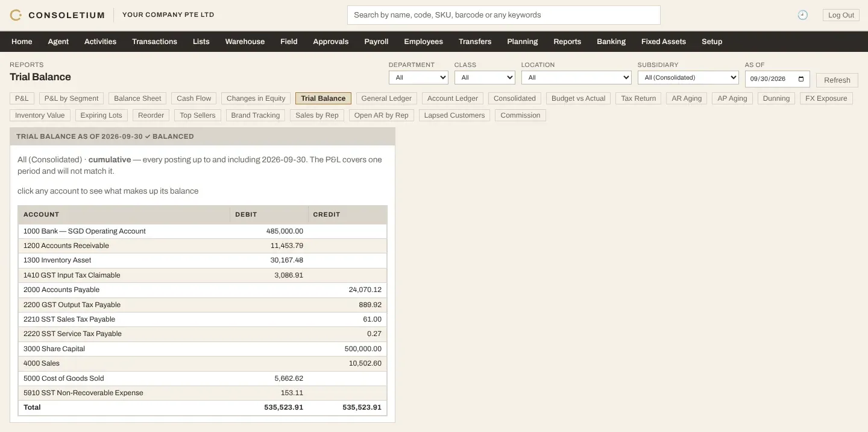Open the Class dropdown
868x432 pixels.
485,77
